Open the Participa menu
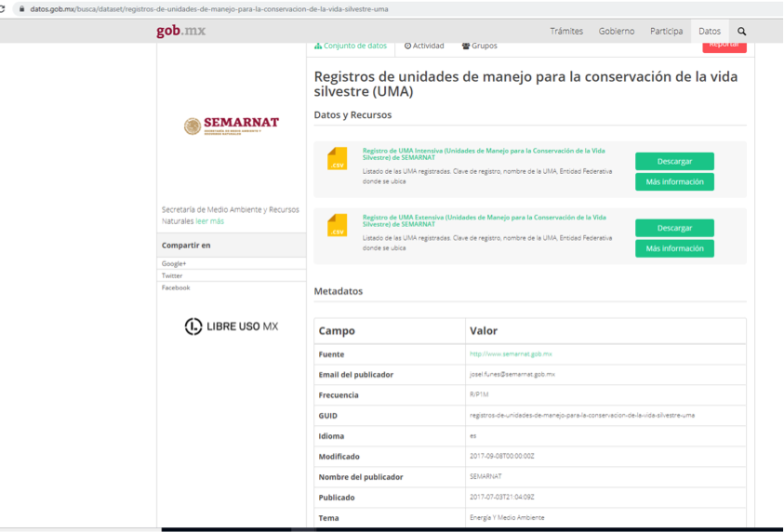784x532 pixels. (x=666, y=31)
